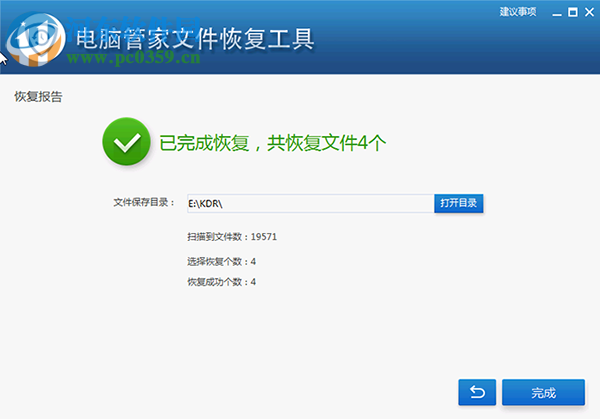
Task: Maximize the recovery tool window
Action: [573, 12]
